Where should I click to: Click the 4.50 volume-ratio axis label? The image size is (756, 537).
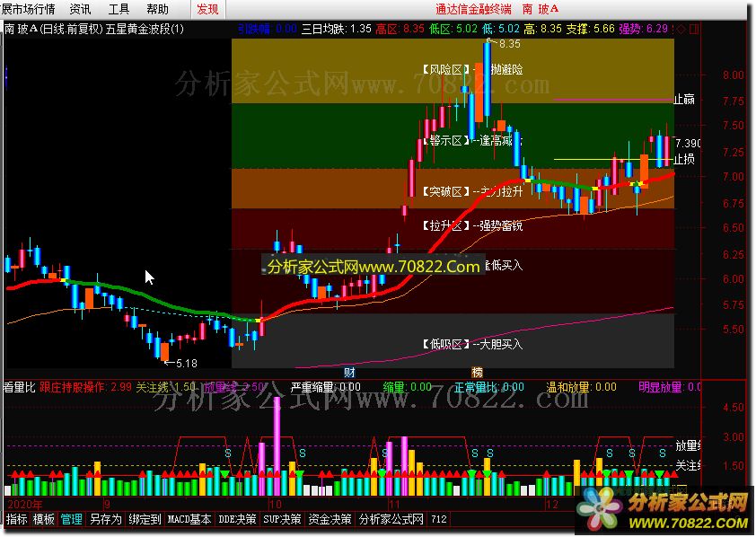(x=733, y=408)
